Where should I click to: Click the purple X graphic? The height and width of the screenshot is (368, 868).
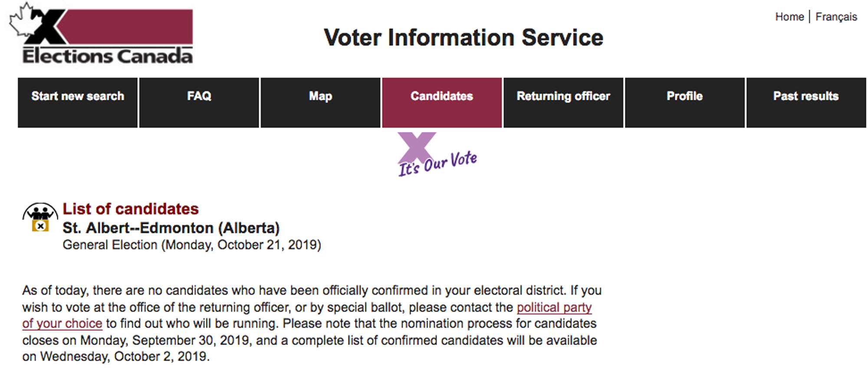point(417,147)
